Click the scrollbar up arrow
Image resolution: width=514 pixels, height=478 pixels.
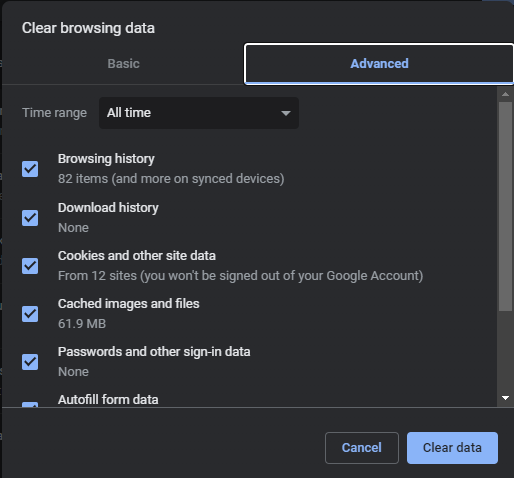pyautogui.click(x=505, y=94)
